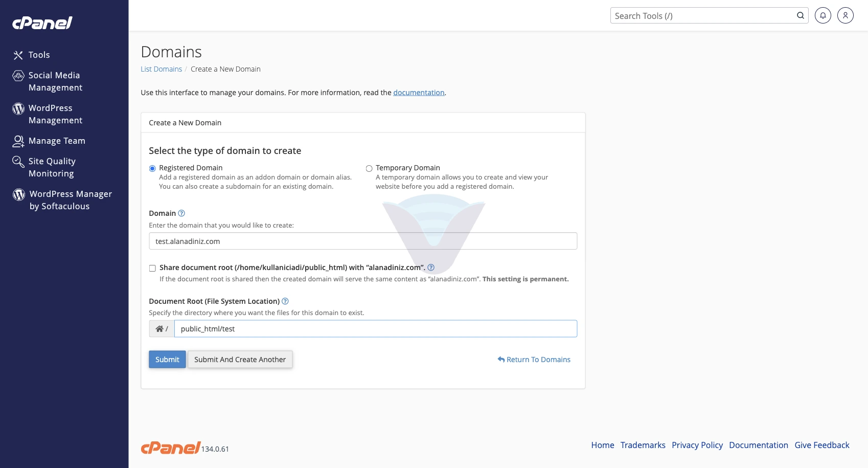
Task: Click the cPanel logo in sidebar
Action: click(x=42, y=23)
